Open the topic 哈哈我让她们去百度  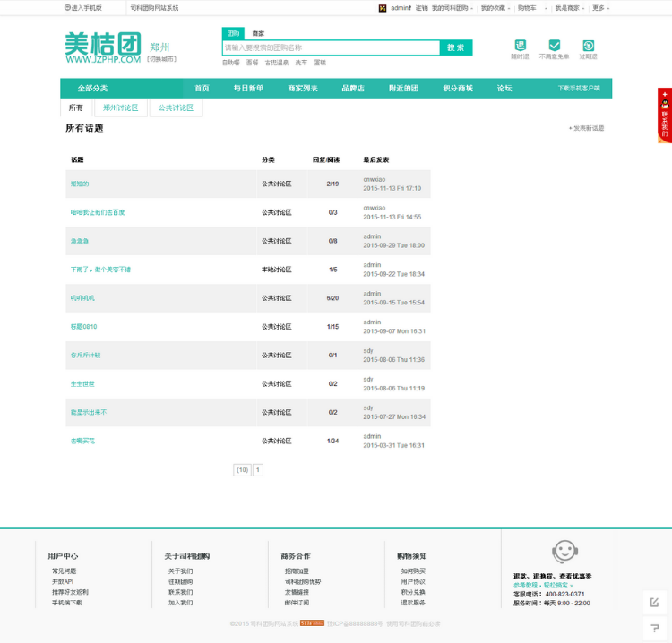click(x=98, y=212)
